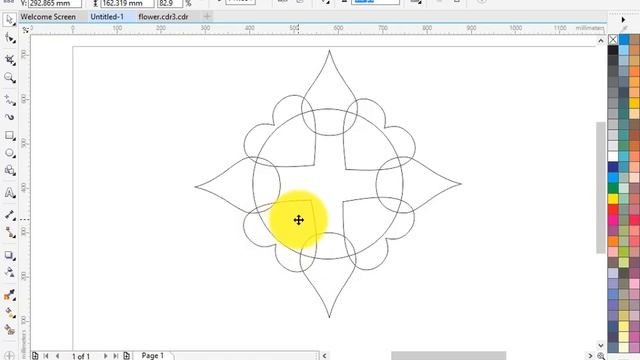Click the ruler origin corner icon

coord(25,29)
